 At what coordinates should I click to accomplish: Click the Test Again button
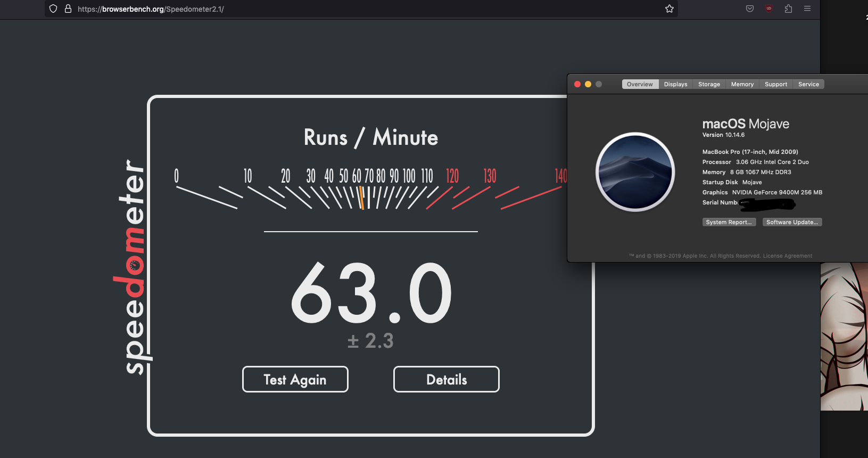click(295, 379)
